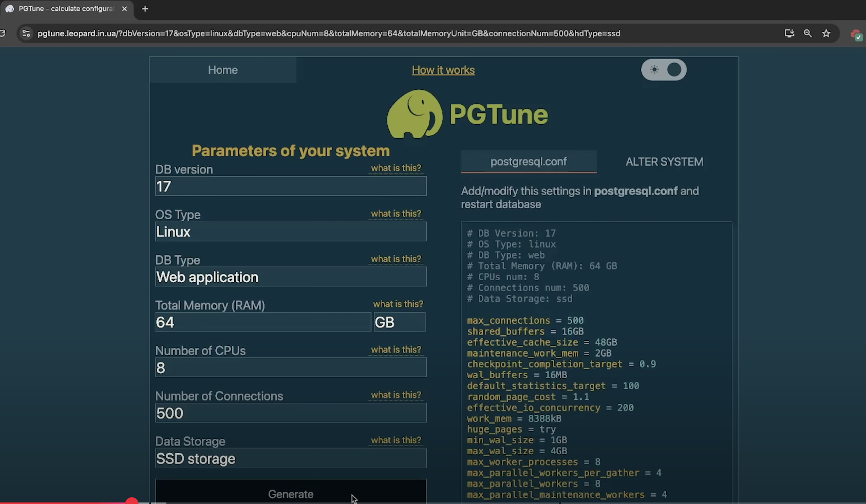The width and height of the screenshot is (866, 504).
Task: Click the 'work_mem = 8388kB' line
Action: pyautogui.click(x=514, y=418)
